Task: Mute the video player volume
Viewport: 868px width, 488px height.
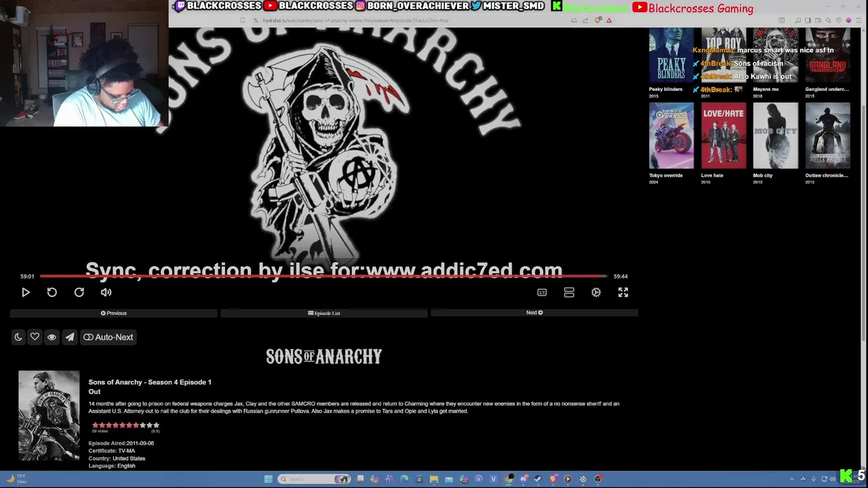Action: click(106, 292)
